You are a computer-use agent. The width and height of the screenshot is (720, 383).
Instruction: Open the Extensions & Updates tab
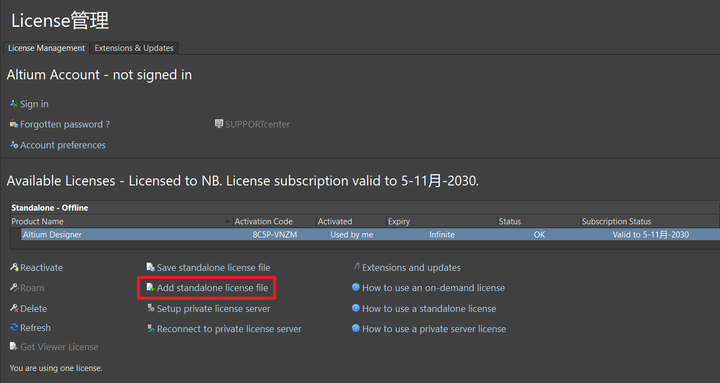pos(134,48)
